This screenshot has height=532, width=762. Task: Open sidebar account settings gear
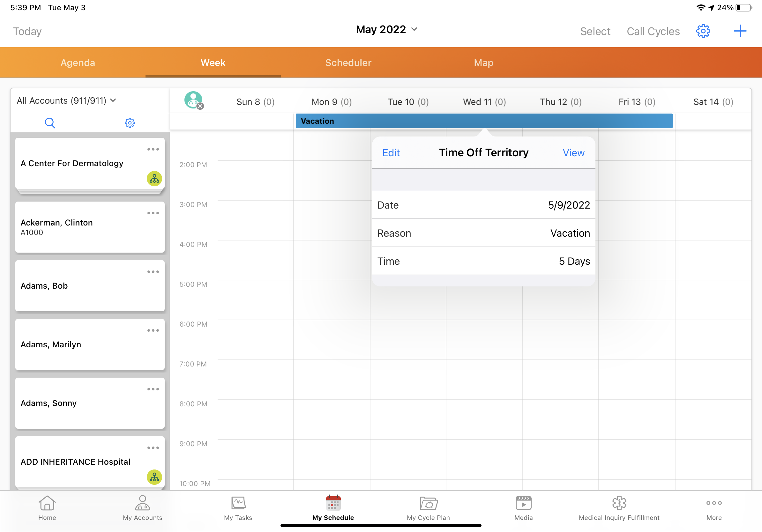click(x=130, y=122)
